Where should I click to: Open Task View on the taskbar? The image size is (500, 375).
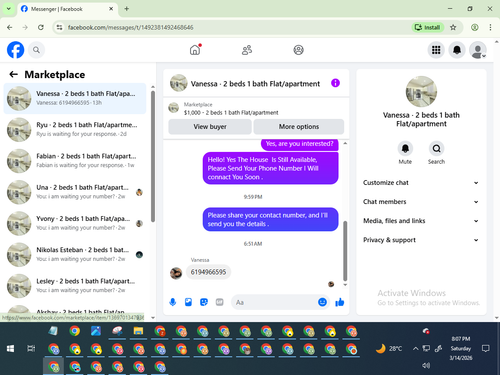tap(31, 349)
